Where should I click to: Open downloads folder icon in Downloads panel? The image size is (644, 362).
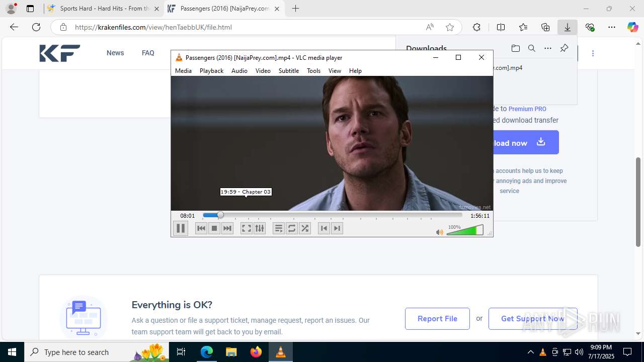click(x=515, y=48)
